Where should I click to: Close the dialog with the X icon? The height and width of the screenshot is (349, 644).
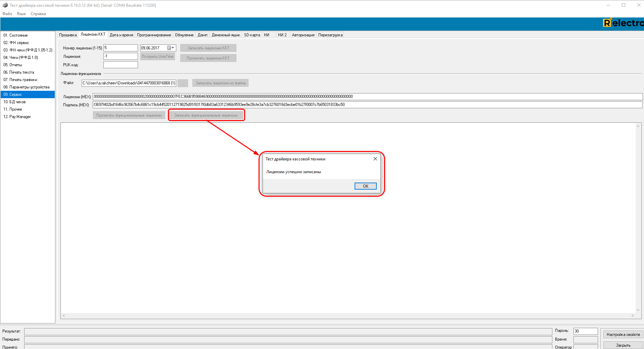click(x=375, y=159)
